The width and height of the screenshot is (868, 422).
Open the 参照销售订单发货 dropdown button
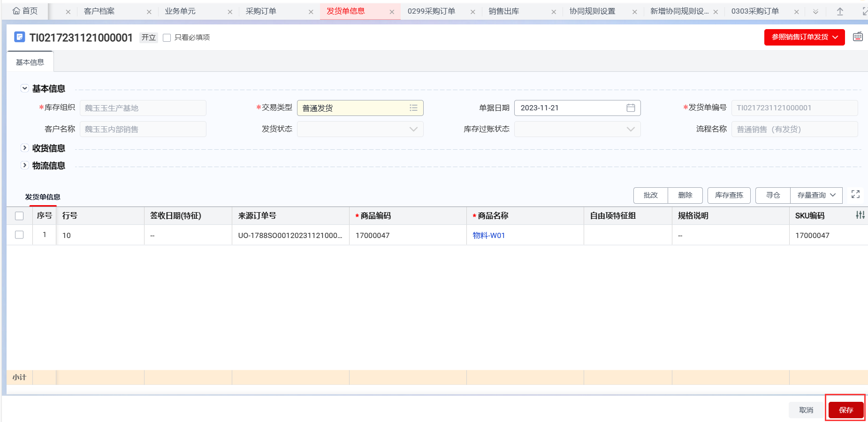pyautogui.click(x=804, y=37)
